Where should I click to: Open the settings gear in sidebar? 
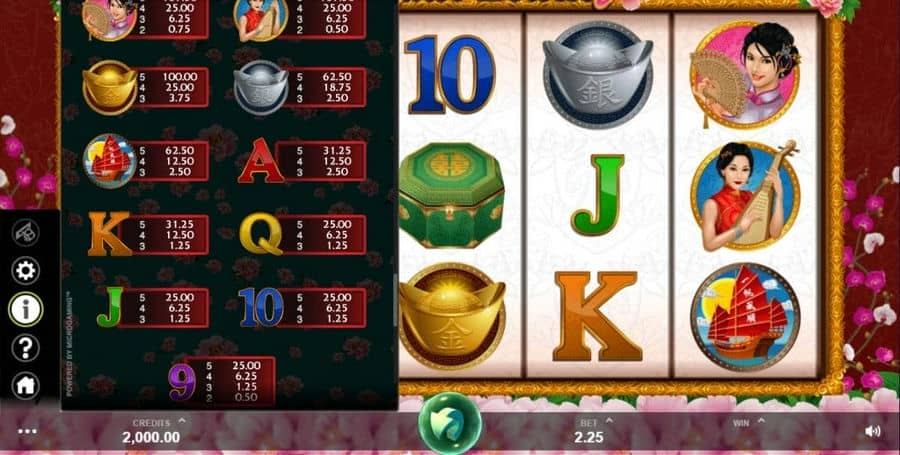point(26,270)
